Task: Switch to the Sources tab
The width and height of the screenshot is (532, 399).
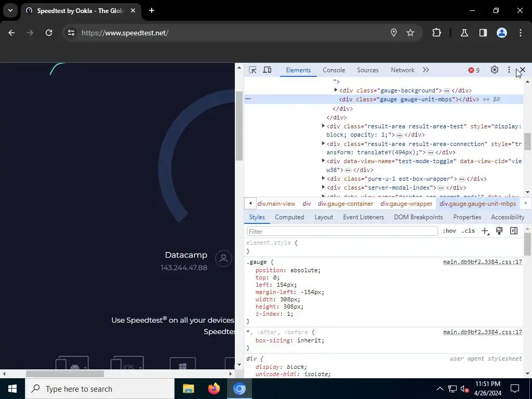Action: point(367,70)
